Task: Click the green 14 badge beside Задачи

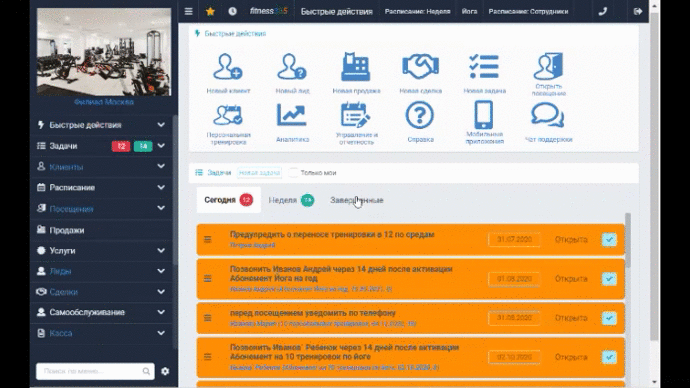Action: click(143, 146)
